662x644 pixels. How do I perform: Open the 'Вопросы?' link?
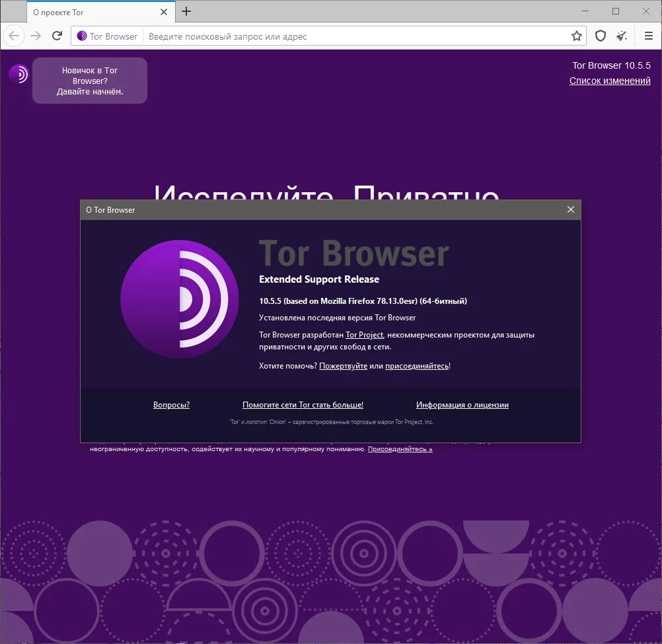click(x=171, y=405)
